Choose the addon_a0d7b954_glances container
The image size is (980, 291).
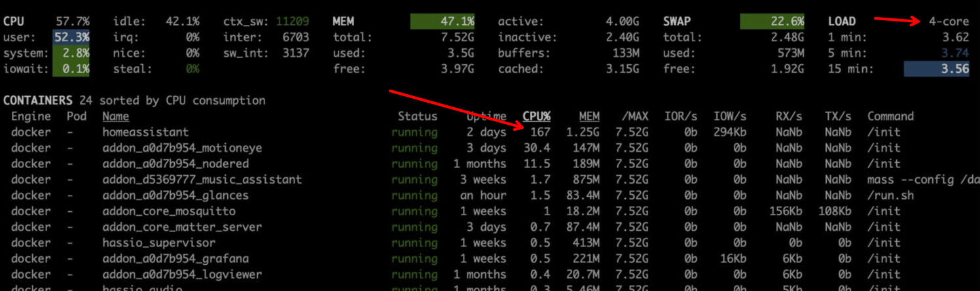pyautogui.click(x=175, y=196)
